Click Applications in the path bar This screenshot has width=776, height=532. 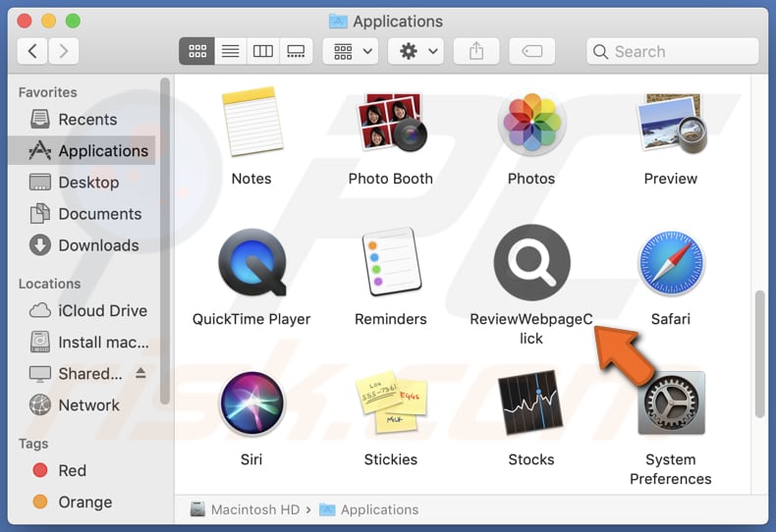pyautogui.click(x=368, y=509)
